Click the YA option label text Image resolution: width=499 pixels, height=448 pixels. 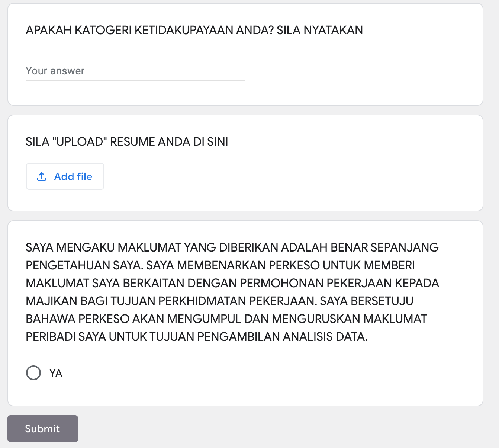click(56, 373)
